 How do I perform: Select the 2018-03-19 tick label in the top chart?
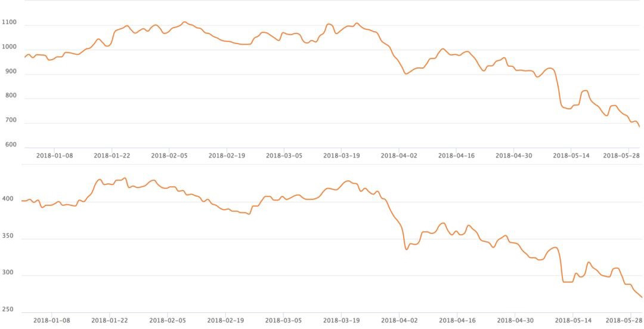point(342,155)
